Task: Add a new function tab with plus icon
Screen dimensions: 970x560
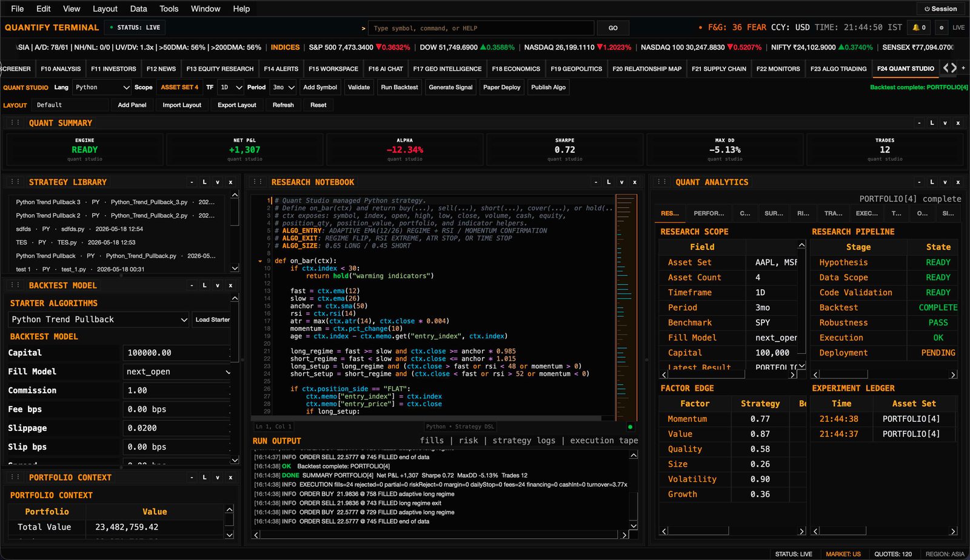Action: 963,68
